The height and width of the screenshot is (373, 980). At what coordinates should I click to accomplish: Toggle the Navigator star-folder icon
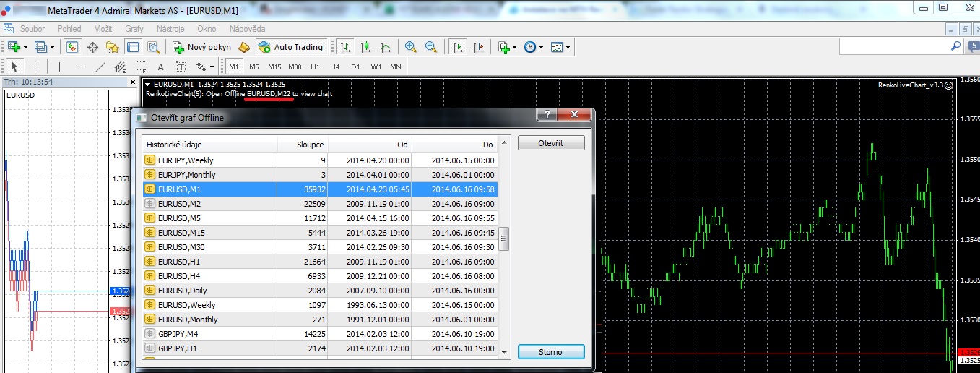(x=112, y=47)
